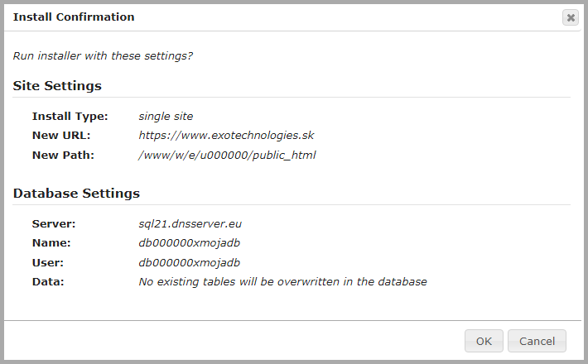Click the New Path label
Viewport: 588px width, 364px height.
pyautogui.click(x=63, y=155)
